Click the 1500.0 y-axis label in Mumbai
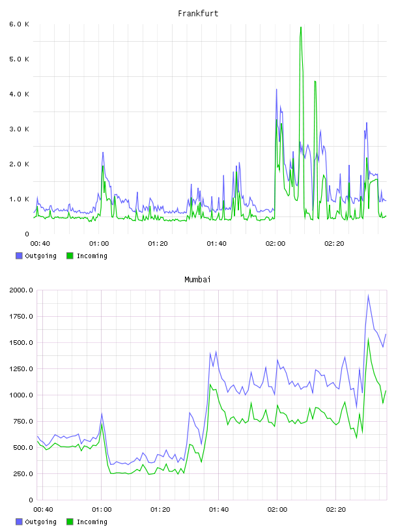This screenshot has width=396, height=532. pyautogui.click(x=21, y=343)
